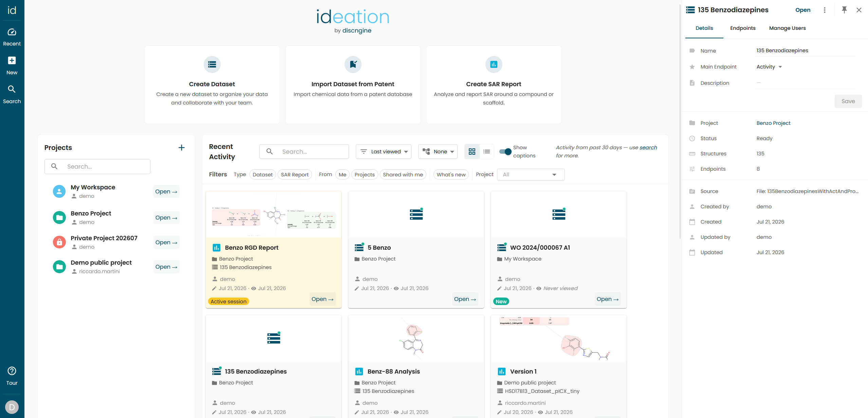Open the Last viewed sort dropdown
Image resolution: width=868 pixels, height=418 pixels.
pyautogui.click(x=384, y=152)
